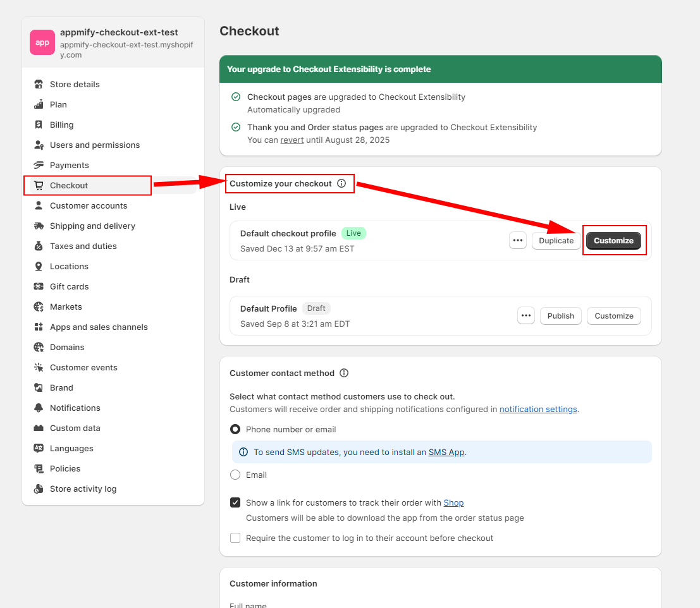The height and width of the screenshot is (608, 700).
Task: Click the info icon next to Customer contact method
Action: click(344, 373)
